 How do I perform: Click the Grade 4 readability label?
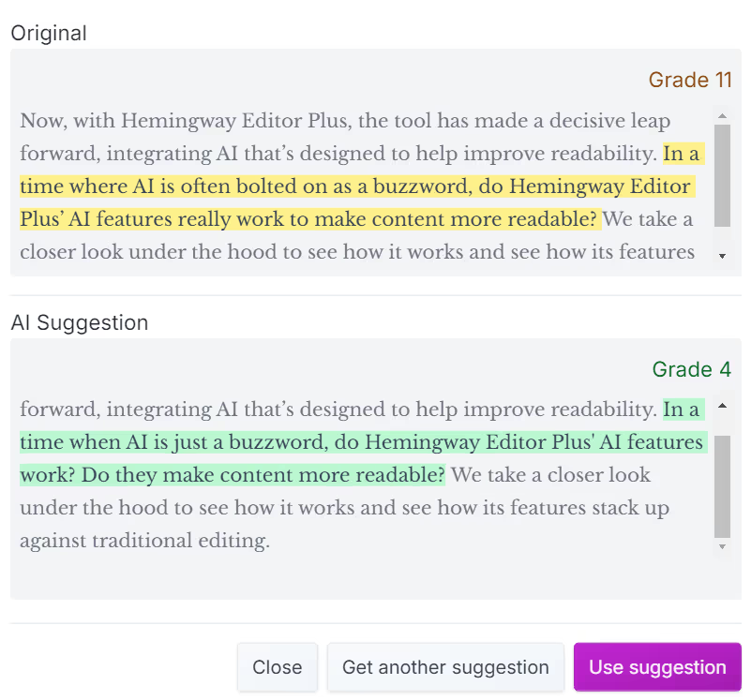(692, 369)
